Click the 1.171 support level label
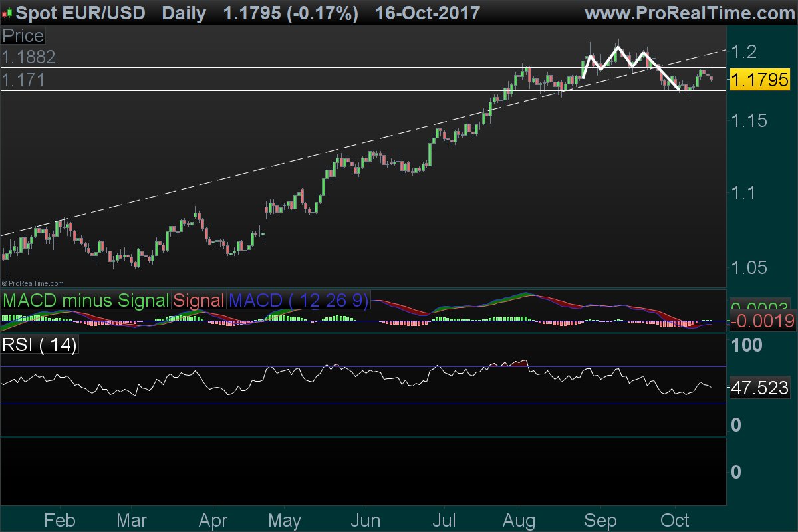This screenshot has height=532, width=798. [x=23, y=80]
